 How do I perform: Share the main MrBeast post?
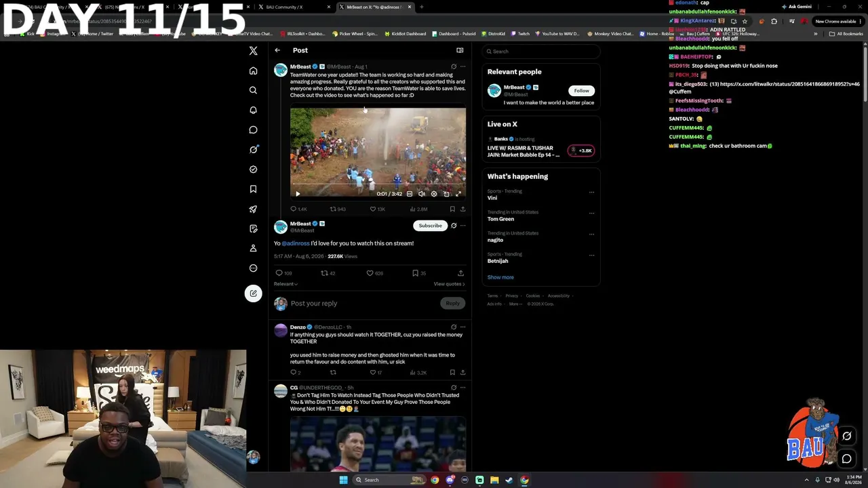(461, 273)
